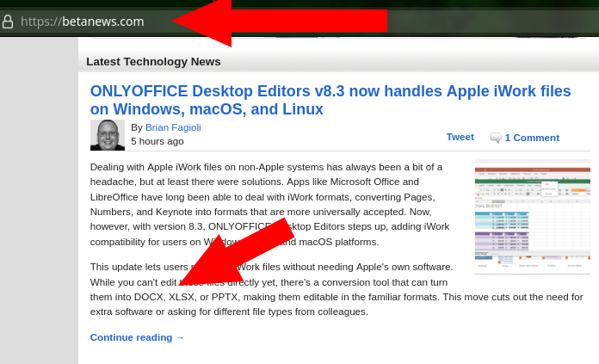
Task: Open Brian Fagioli author link
Action: [x=173, y=127]
